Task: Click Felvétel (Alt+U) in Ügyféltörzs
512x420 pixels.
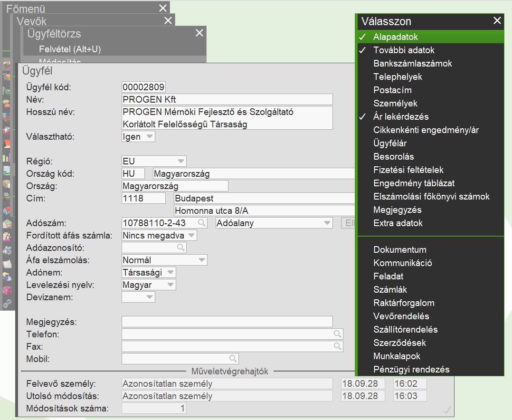Action: pos(70,49)
